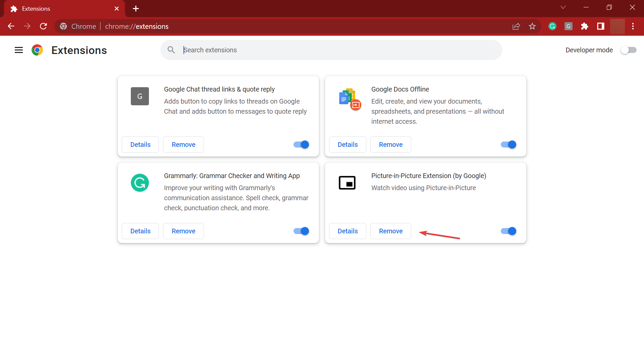644x338 pixels.
Task: Bookmark this tab with the star
Action: 532,26
